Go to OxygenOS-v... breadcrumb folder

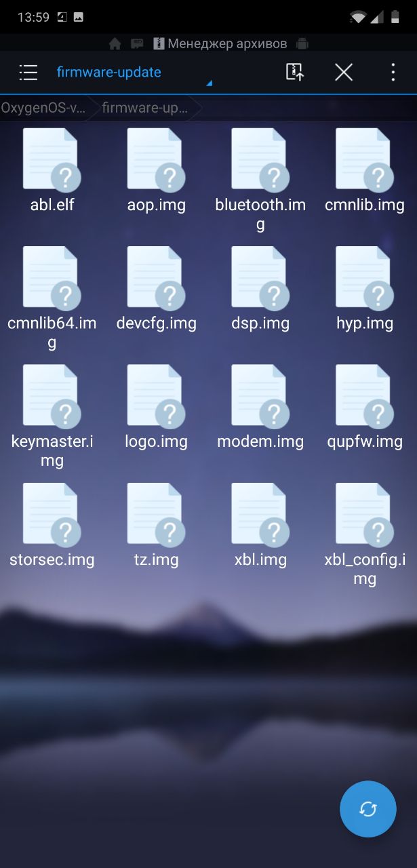(x=43, y=108)
